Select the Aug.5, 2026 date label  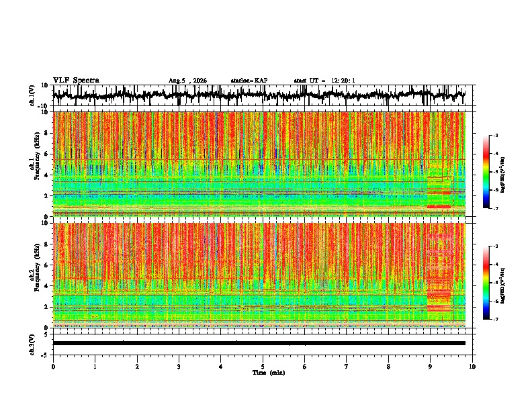coord(187,81)
